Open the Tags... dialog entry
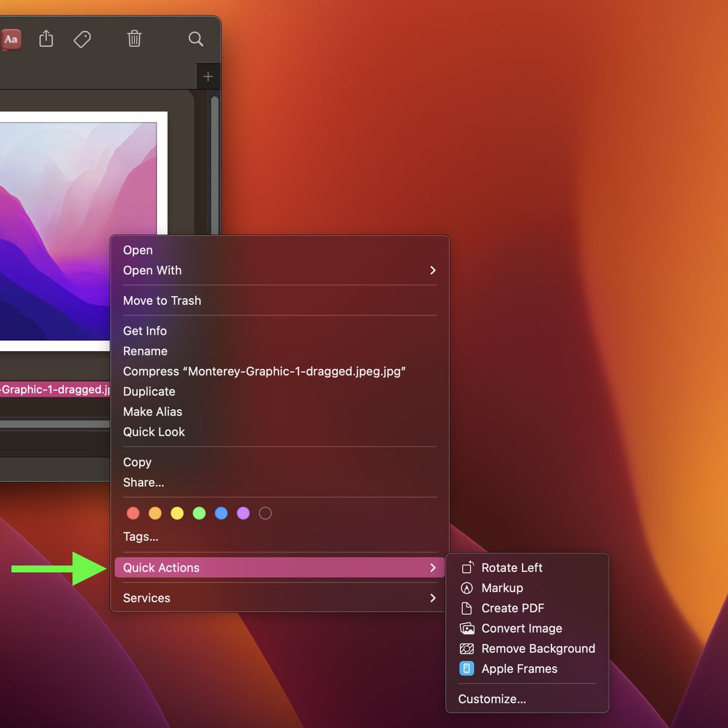This screenshot has height=728, width=728. coord(141,537)
